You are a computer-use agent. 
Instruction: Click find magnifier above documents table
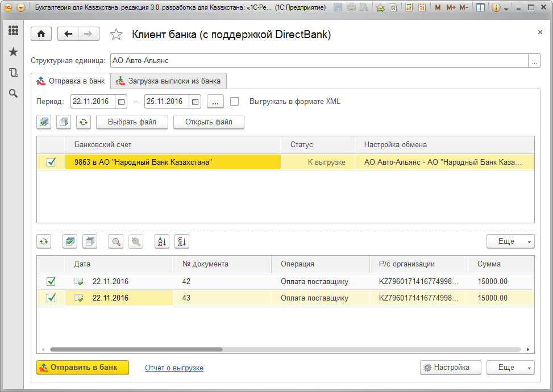117,241
